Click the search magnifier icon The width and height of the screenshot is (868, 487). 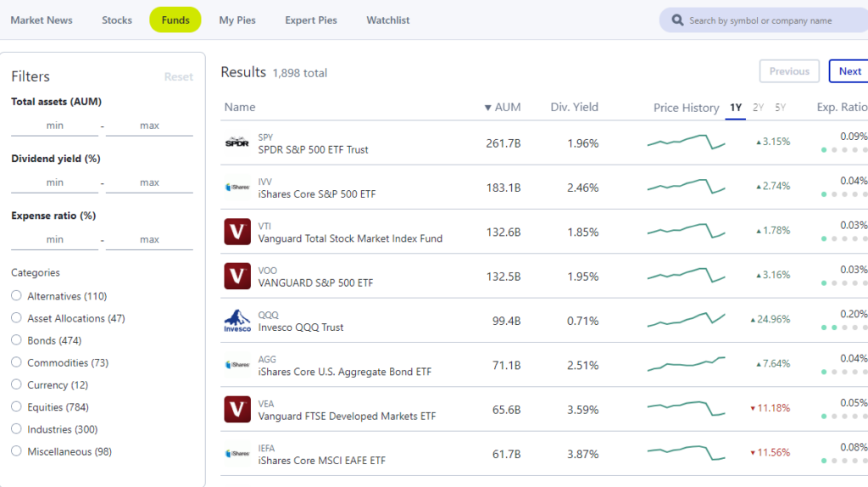[677, 20]
